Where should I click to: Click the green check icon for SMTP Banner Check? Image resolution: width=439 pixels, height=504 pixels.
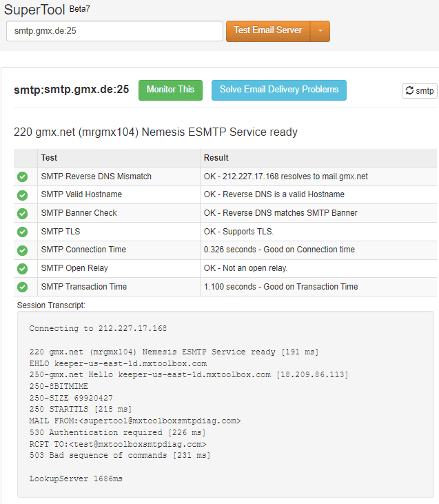[22, 213]
